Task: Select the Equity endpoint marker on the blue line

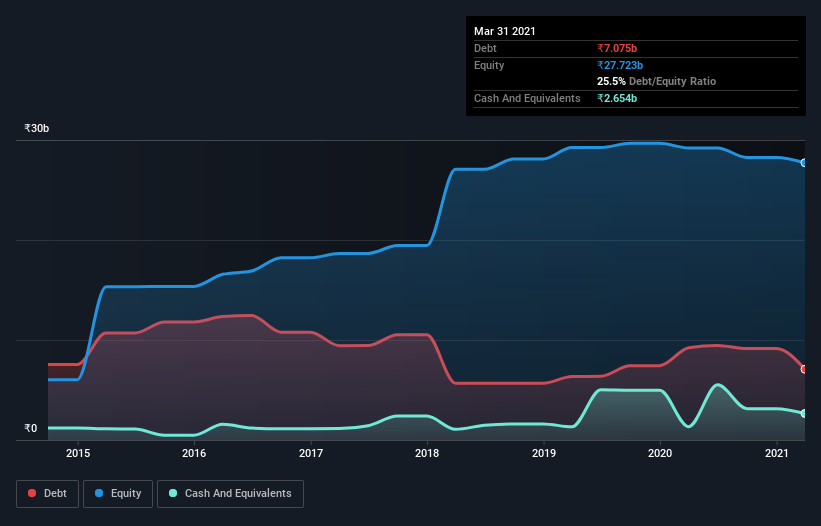Action: 804,163
